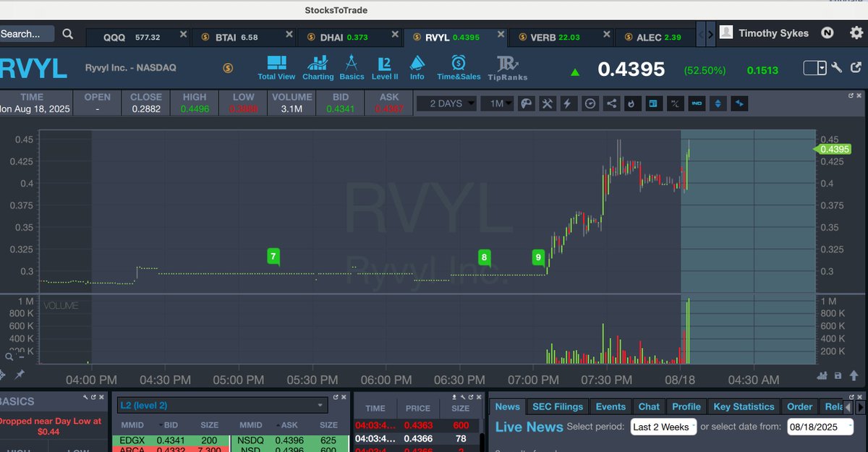Click the search magnifier icon
The image size is (868, 452).
click(67, 33)
